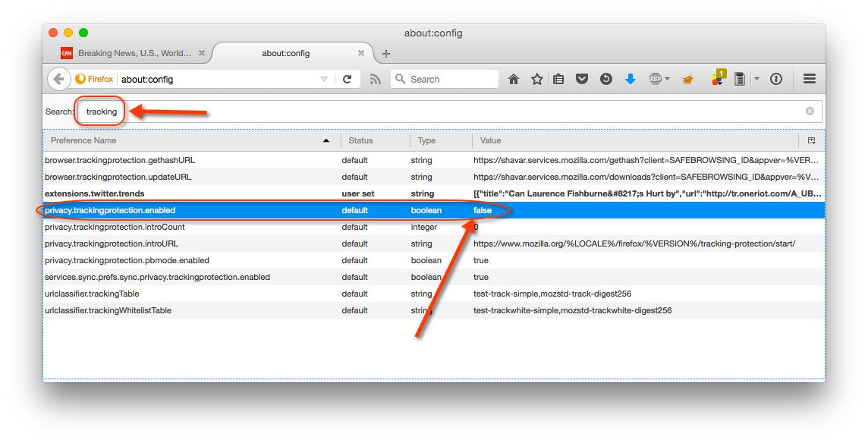Expand the dropdown beside the clipboard extension
Image resolution: width=868 pixels, height=443 pixels.
[756, 79]
